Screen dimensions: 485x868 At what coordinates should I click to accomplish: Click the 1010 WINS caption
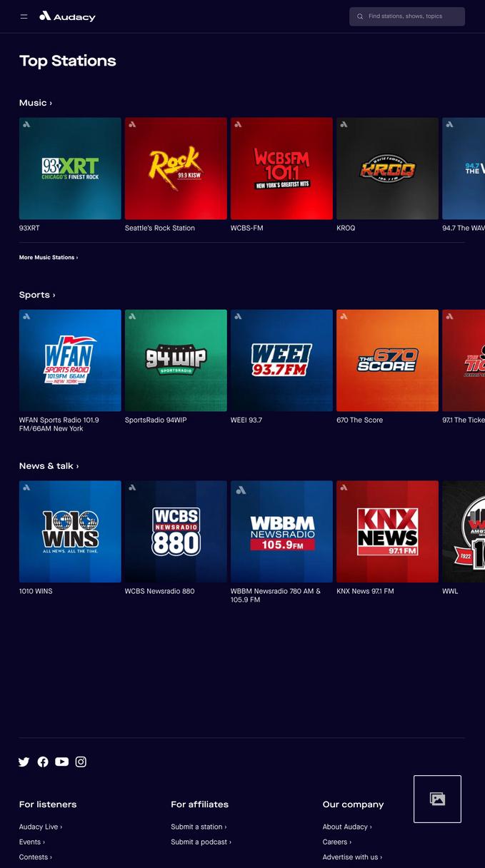(36, 592)
